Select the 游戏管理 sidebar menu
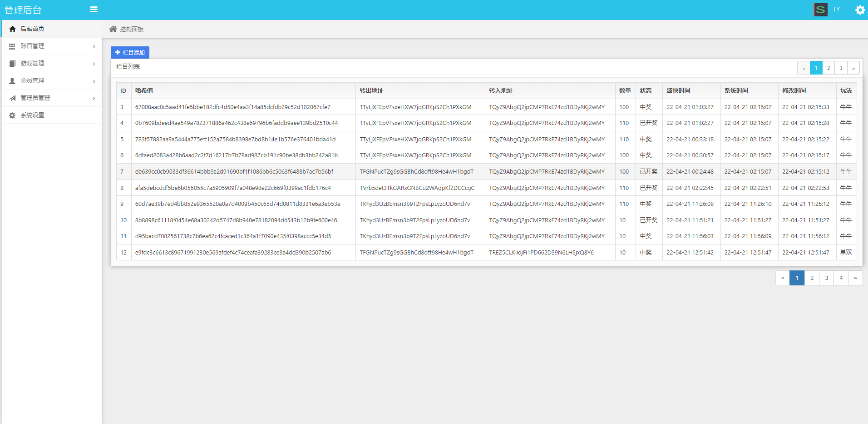Image resolution: width=868 pixels, height=424 pixels. coord(33,64)
